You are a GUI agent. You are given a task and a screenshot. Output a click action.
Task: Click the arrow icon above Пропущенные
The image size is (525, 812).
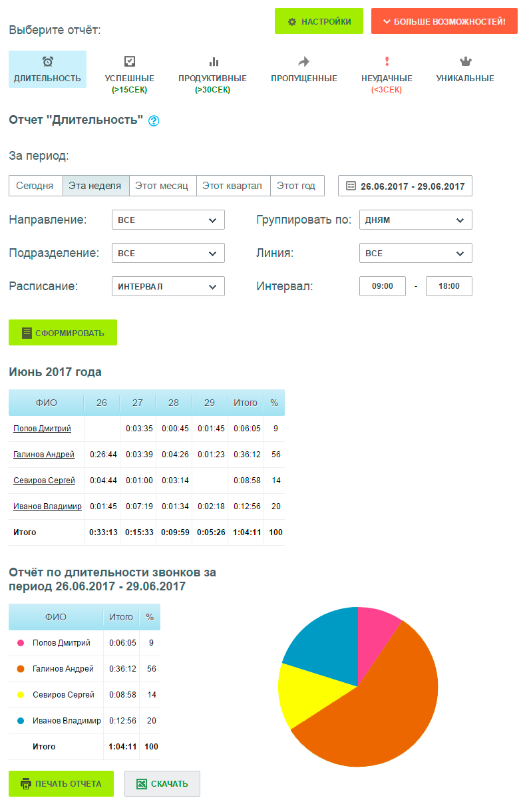tap(304, 62)
